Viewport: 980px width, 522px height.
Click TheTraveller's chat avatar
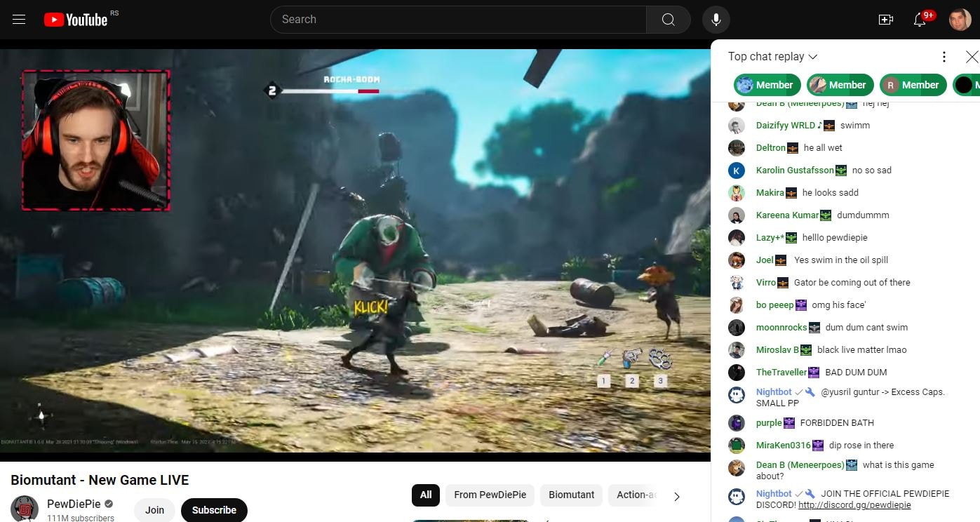(737, 373)
